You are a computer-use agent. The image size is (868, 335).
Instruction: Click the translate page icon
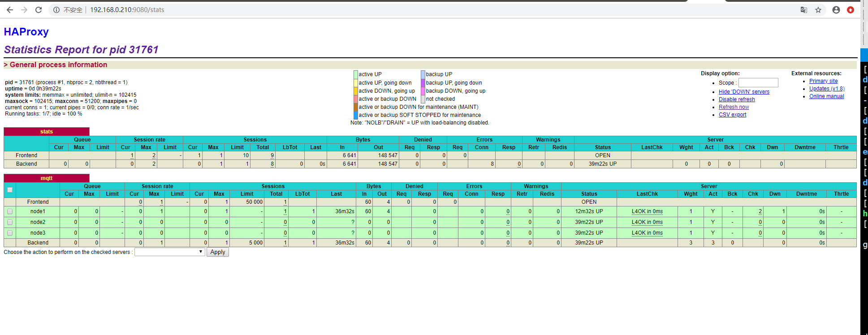(804, 10)
